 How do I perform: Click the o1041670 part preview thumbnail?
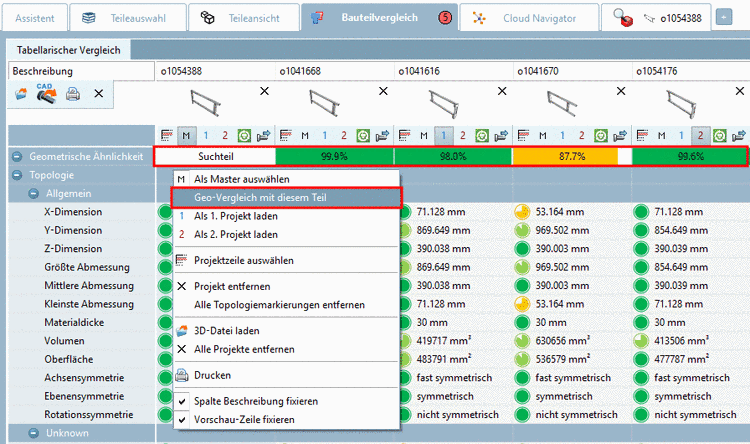coord(562,103)
